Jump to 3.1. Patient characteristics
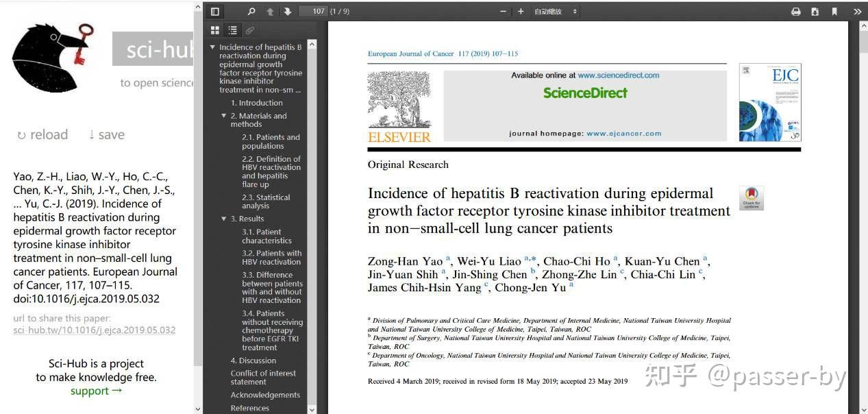868x414 pixels. (266, 236)
